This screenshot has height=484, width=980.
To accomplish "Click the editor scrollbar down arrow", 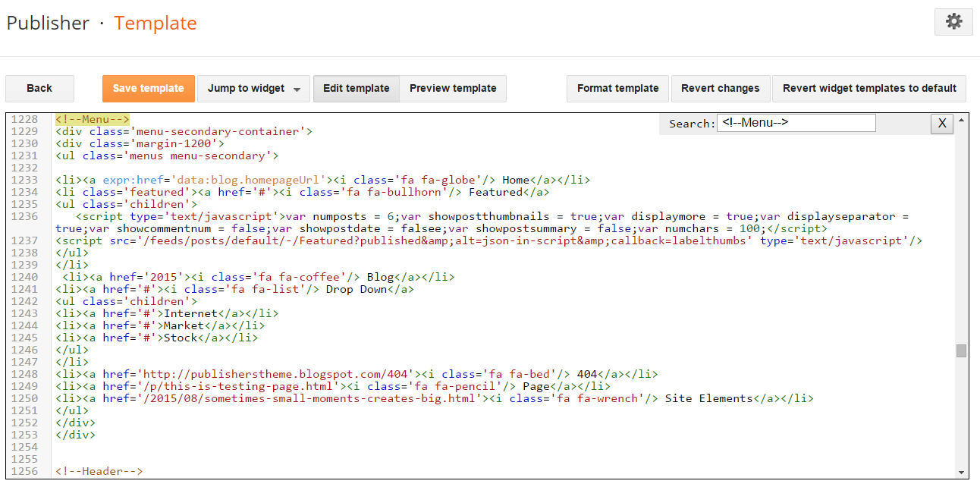I will (962, 472).
